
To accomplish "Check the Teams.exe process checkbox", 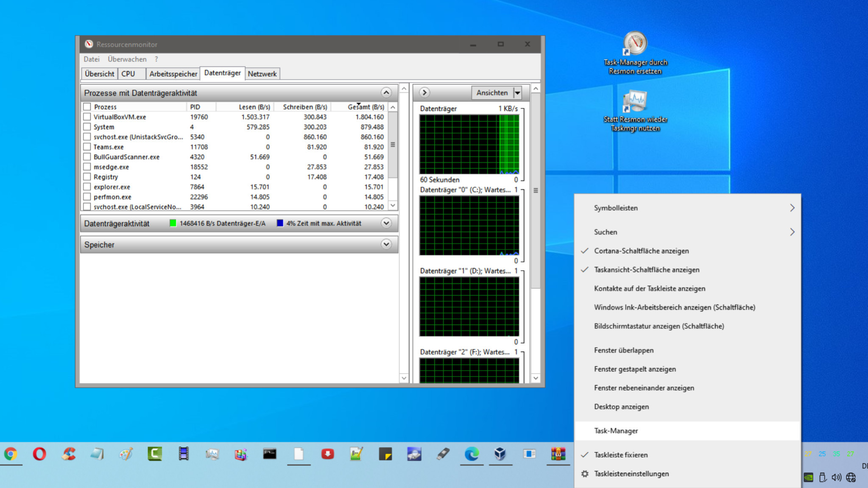I will [87, 147].
